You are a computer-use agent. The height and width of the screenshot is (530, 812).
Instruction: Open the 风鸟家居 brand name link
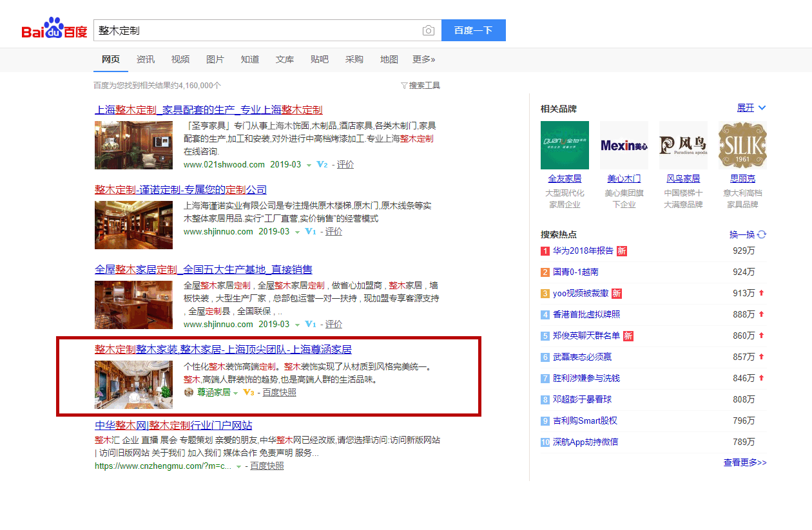coord(683,178)
